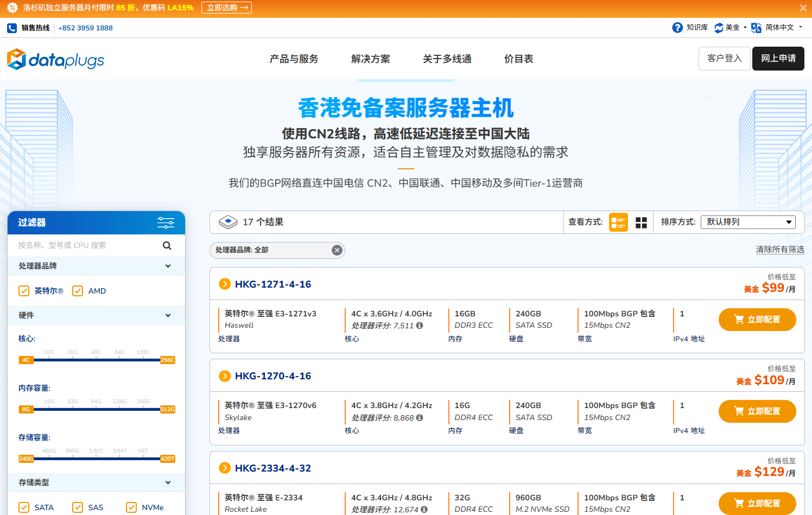Image resolution: width=812 pixels, height=515 pixels.
Task: Click the 网上申请 button
Action: pyautogui.click(x=778, y=59)
